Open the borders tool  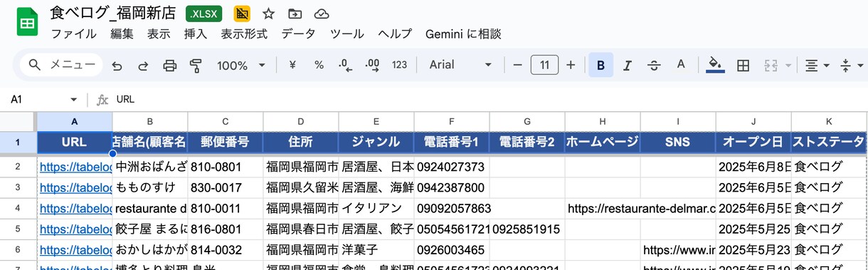[x=743, y=66]
